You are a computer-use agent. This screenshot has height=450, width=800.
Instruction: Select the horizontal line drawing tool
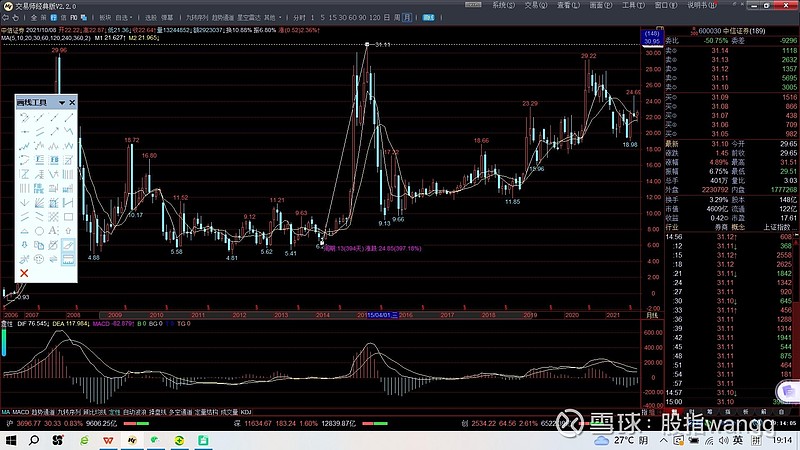point(24,132)
